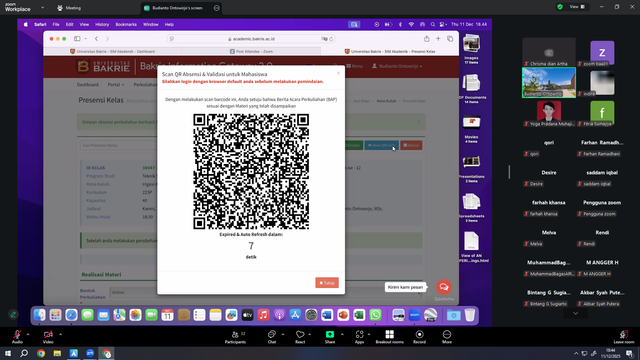Image resolution: width=640 pixels, height=360 pixels.
Task: Open Launchpad from the macOS dock
Action: (x=56, y=315)
